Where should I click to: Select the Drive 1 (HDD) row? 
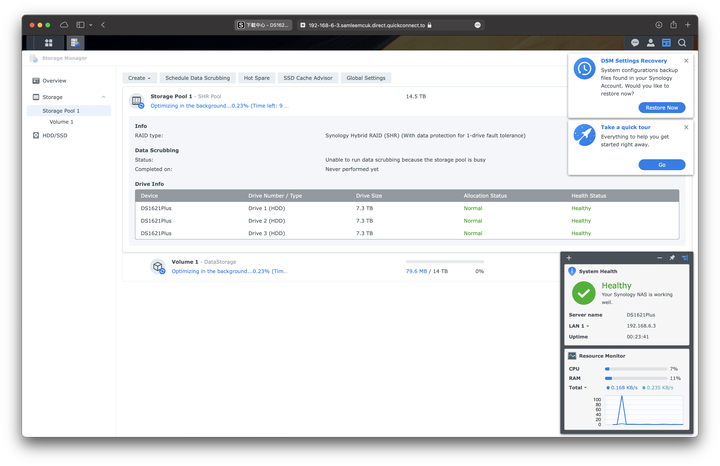coord(407,208)
